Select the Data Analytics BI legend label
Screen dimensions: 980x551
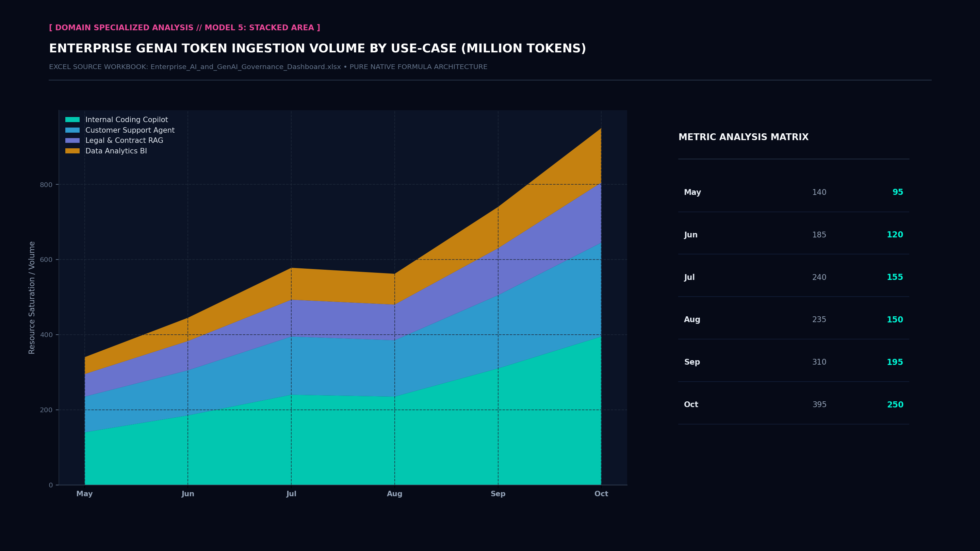click(x=116, y=151)
